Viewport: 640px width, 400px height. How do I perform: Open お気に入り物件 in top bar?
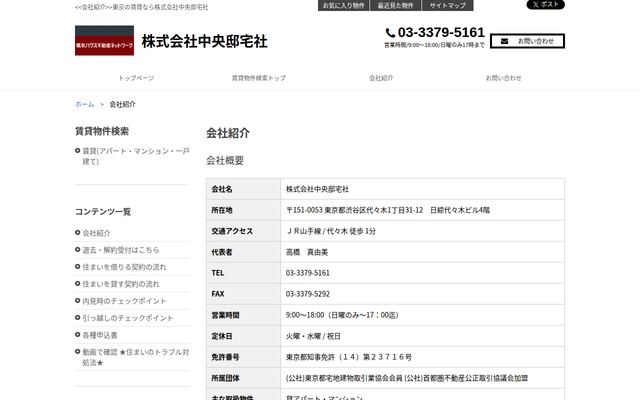(344, 5)
